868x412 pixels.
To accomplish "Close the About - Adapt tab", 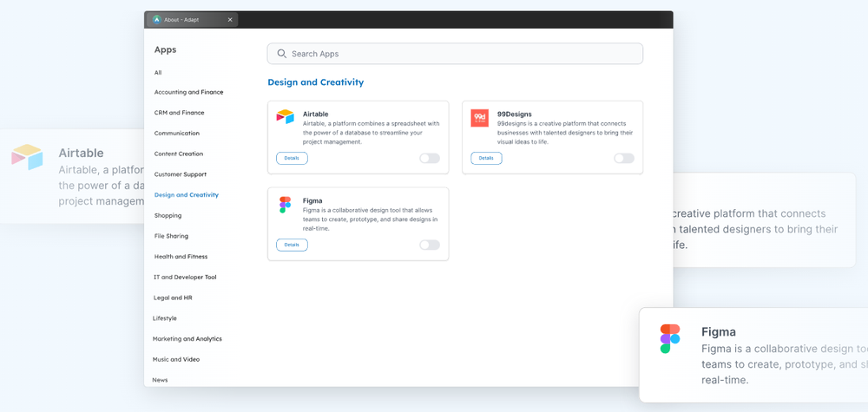I will coord(230,19).
